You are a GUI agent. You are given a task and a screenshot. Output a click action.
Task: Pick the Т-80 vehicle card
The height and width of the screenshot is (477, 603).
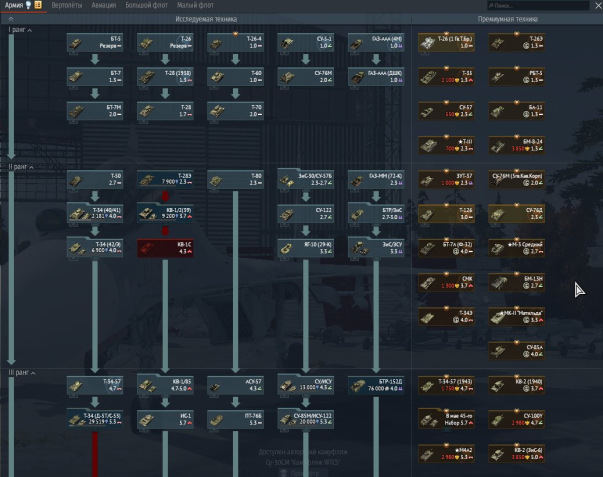point(234,179)
